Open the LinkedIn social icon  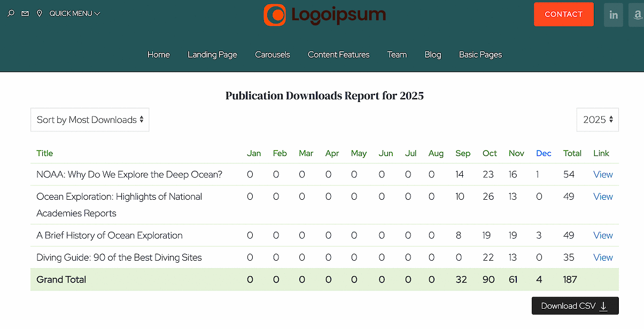(614, 15)
